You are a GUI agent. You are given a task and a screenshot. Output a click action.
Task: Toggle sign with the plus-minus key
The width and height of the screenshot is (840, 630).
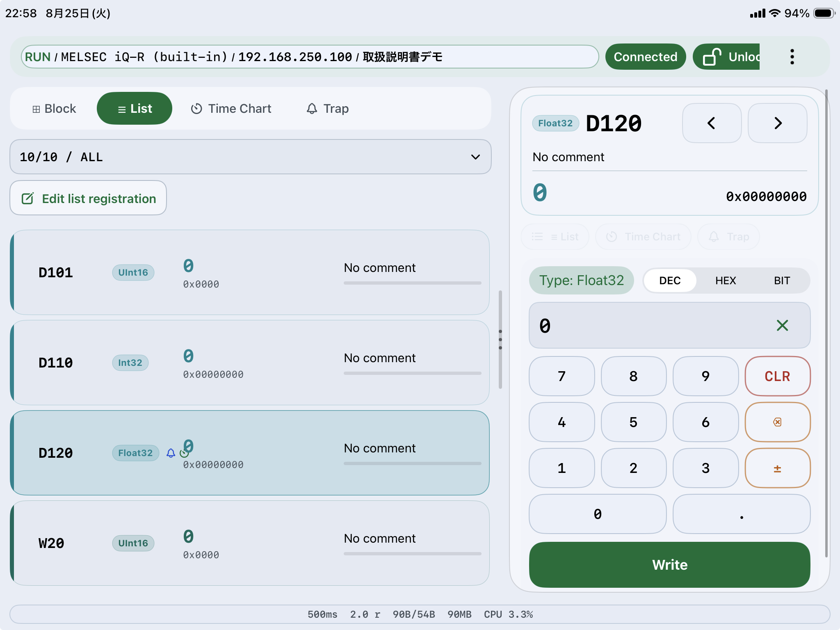tap(777, 468)
